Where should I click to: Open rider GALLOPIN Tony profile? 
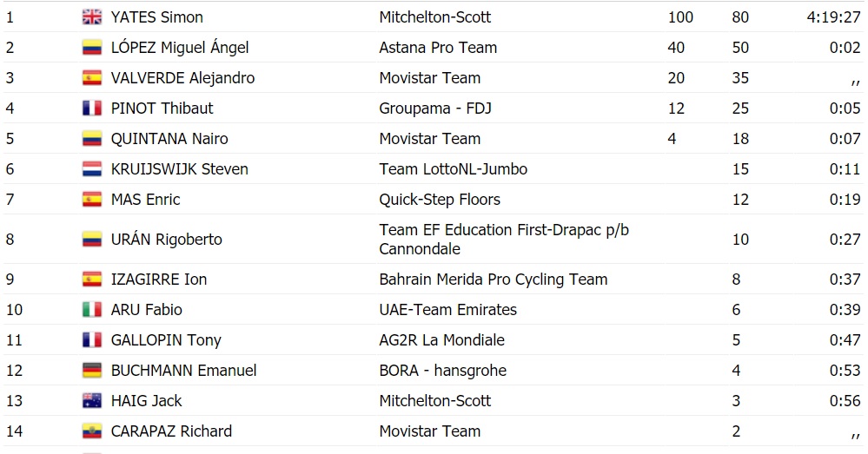pos(166,340)
